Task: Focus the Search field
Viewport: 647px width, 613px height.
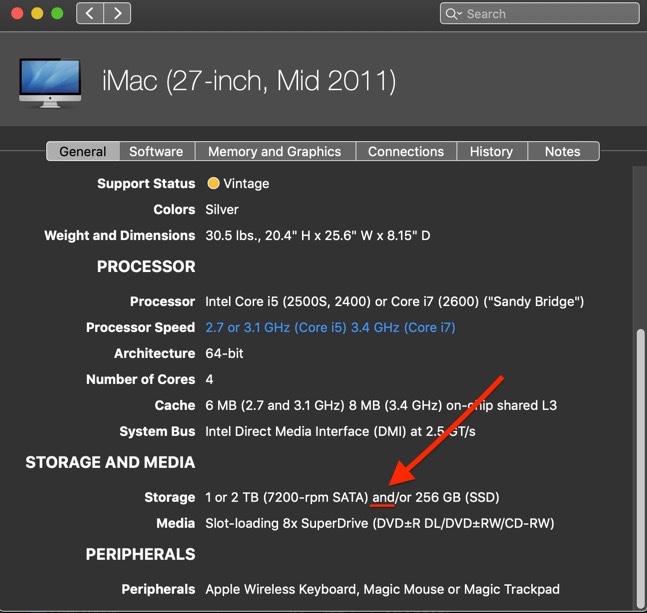Action: (540, 13)
